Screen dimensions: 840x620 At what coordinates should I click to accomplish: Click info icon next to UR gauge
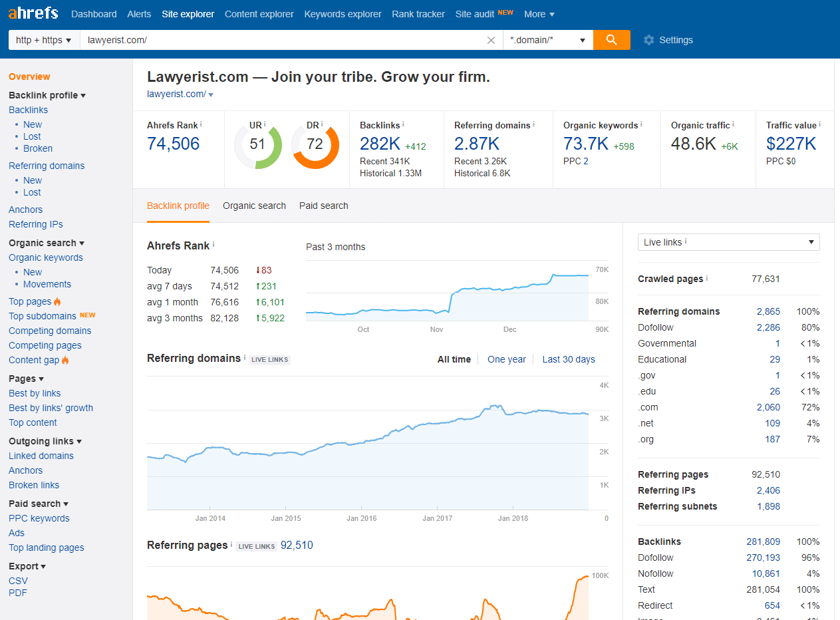pos(265,124)
